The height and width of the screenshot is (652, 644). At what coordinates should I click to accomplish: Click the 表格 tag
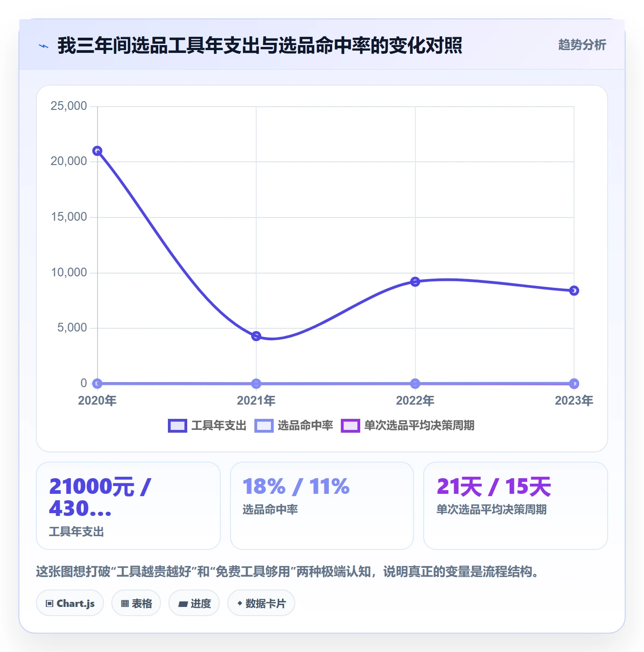pos(136,603)
